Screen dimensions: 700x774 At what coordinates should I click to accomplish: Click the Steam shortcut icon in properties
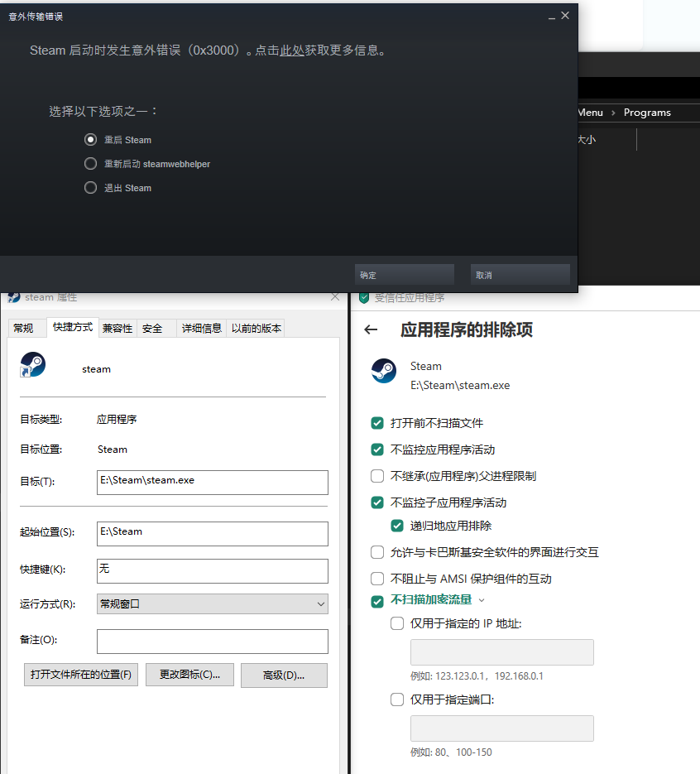click(32, 365)
